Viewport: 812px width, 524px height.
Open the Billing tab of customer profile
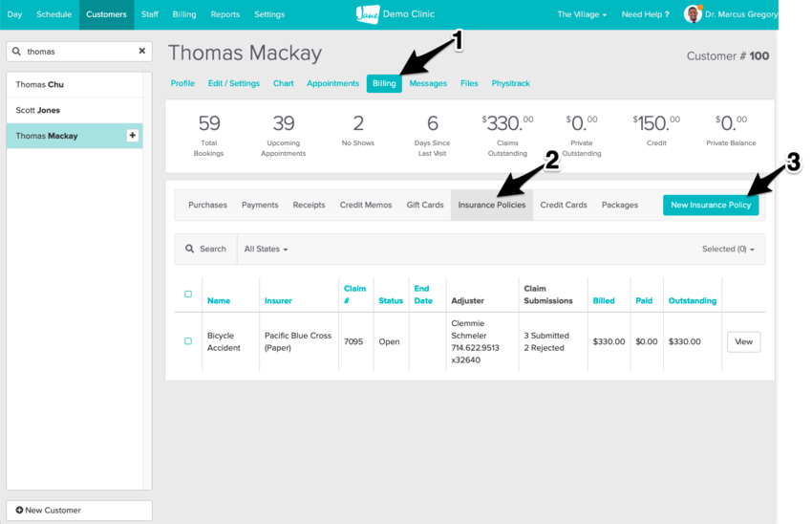click(384, 83)
